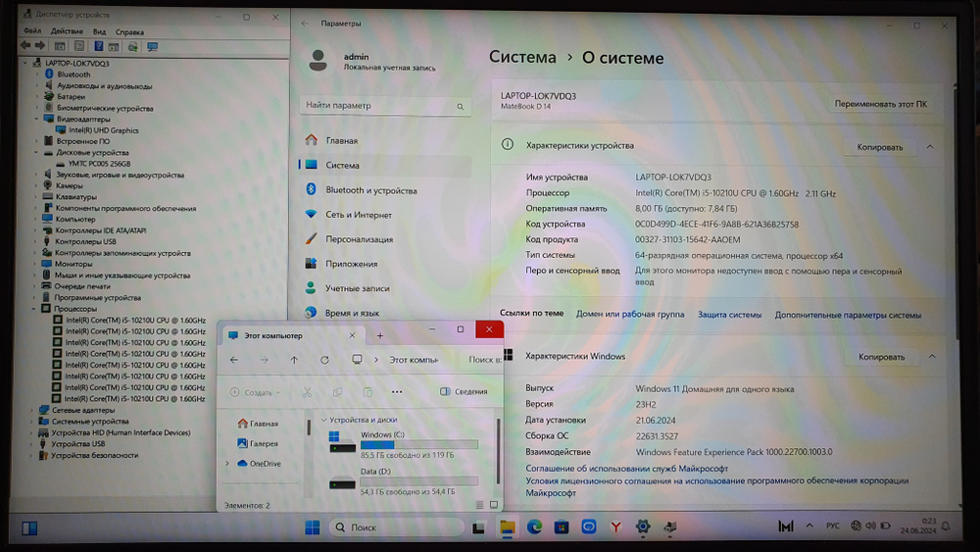This screenshot has width=980, height=552.
Task: Open the Создать dropdown in Explorer
Action: point(256,392)
